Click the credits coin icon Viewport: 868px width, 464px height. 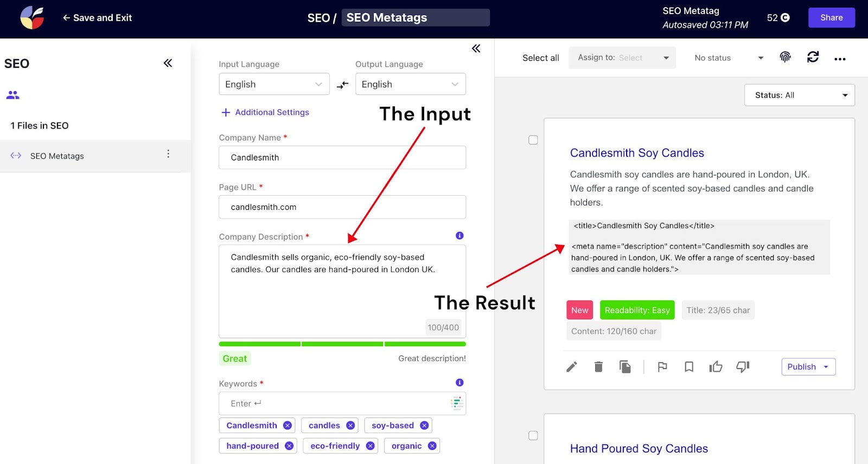click(785, 18)
